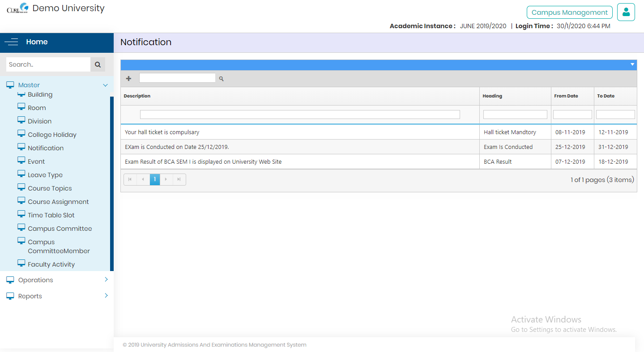
Task: Click the Campus Management button
Action: (x=569, y=13)
